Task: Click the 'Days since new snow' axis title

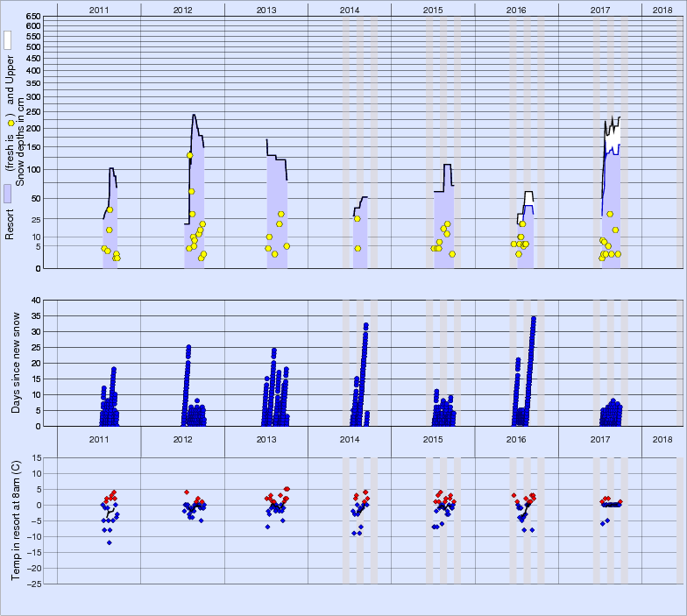Action: click(15, 363)
